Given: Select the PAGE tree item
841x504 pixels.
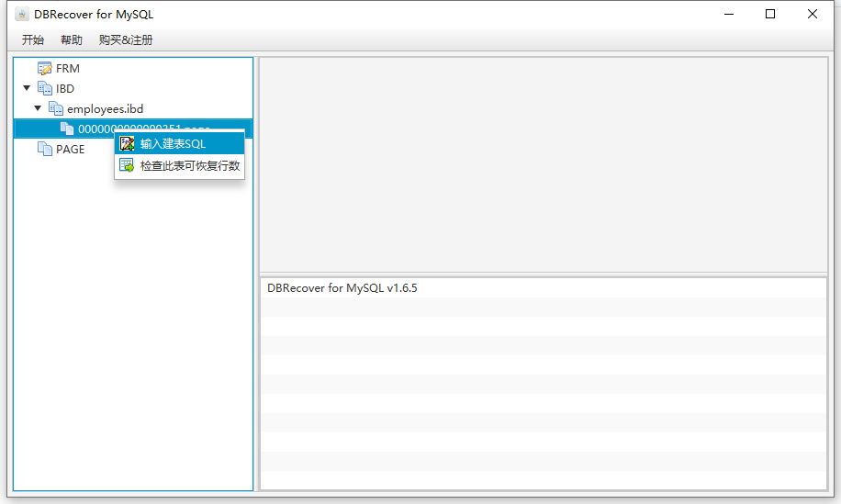Looking at the screenshot, I should click(71, 149).
